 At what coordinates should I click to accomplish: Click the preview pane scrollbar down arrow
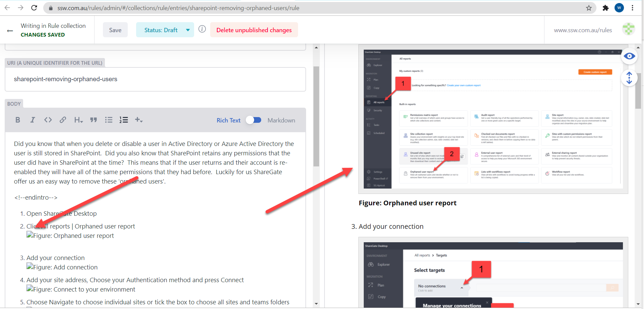(638, 304)
